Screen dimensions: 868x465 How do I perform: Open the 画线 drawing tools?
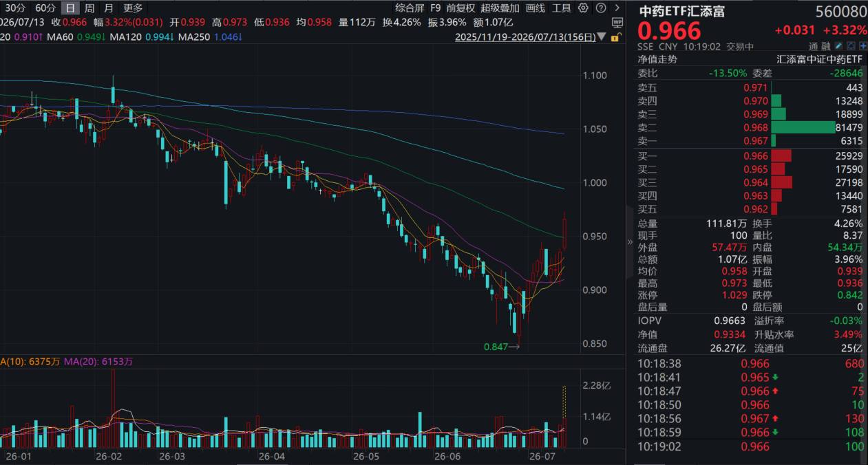click(536, 8)
